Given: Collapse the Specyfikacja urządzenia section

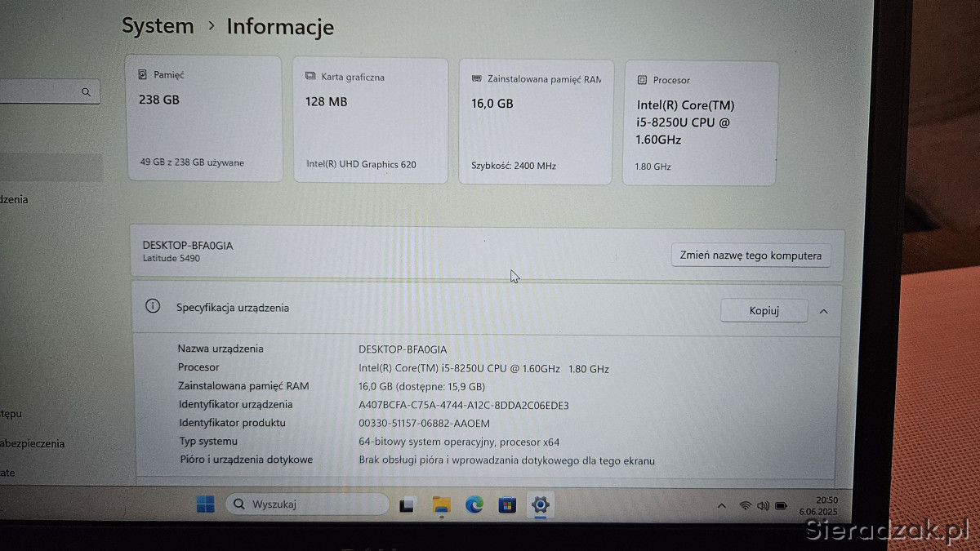Looking at the screenshot, I should pyautogui.click(x=823, y=311).
